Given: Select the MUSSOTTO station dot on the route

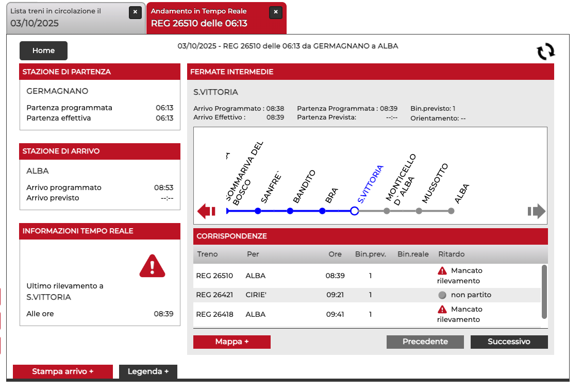Looking at the screenshot, I should pos(419,211).
